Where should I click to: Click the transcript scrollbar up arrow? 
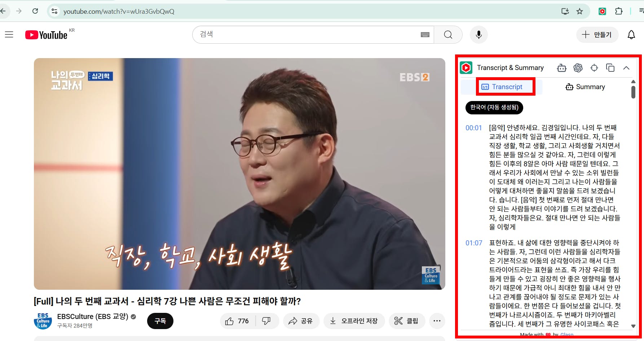pyautogui.click(x=633, y=82)
